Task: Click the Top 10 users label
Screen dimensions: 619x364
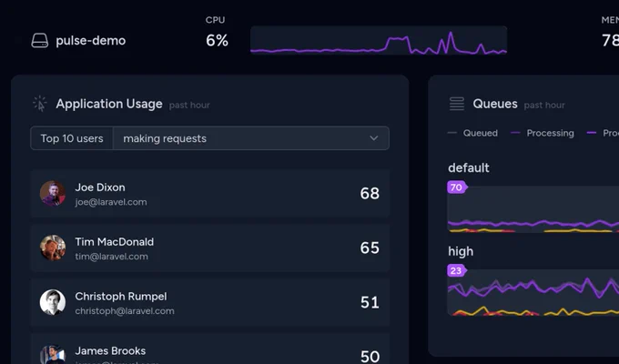Action: pos(72,138)
